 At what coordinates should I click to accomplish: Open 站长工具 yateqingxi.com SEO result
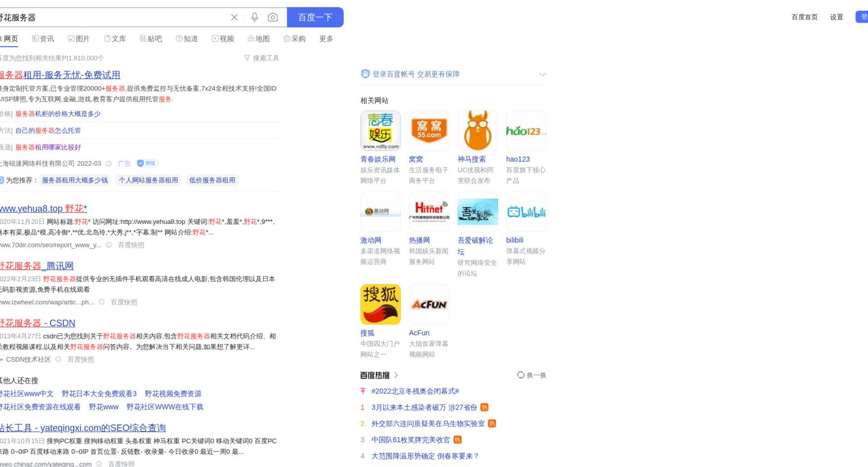pyautogui.click(x=83, y=428)
